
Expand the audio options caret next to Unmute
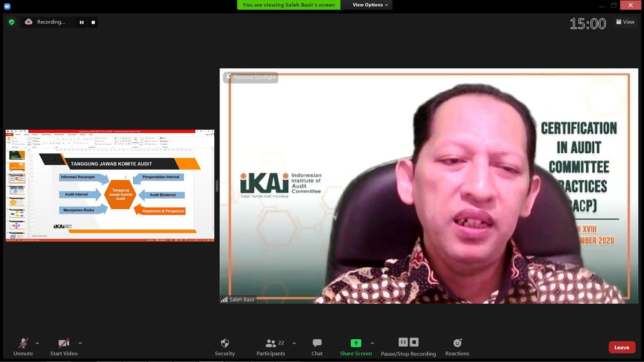point(37,343)
